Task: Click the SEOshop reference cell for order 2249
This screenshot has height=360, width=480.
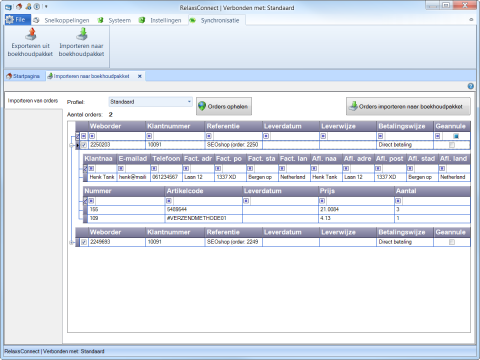Action: (x=233, y=242)
